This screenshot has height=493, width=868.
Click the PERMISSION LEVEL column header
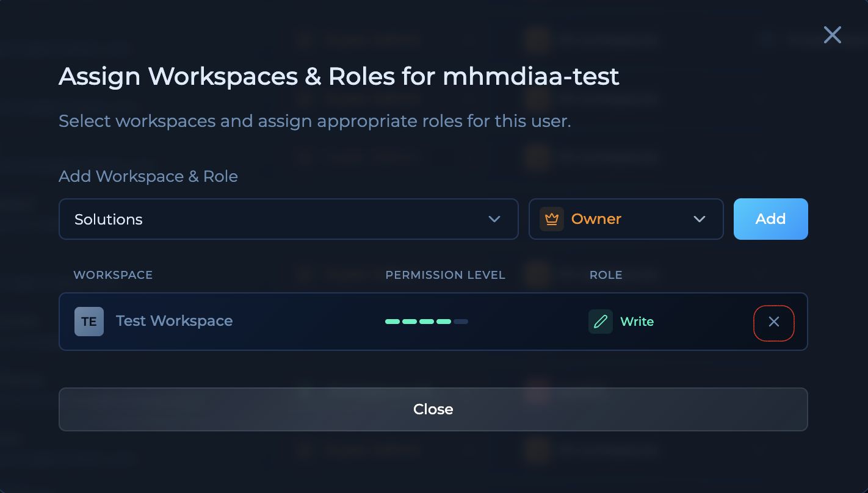click(x=446, y=275)
